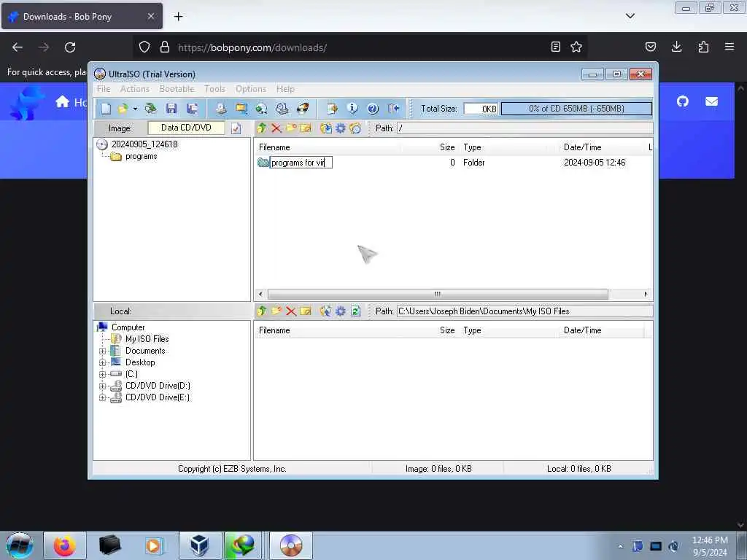The height and width of the screenshot is (560, 747).
Task: Click the gear properties icon in image toolbar
Action: (341, 128)
